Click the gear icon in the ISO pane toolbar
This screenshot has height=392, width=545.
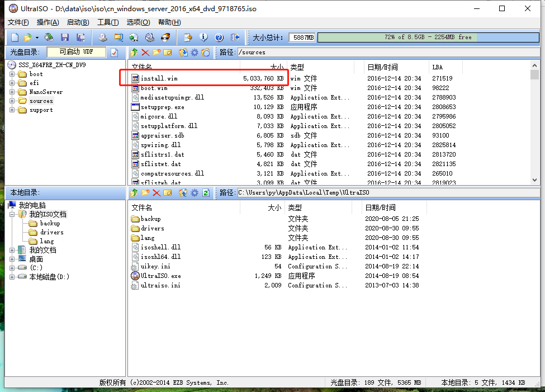195,52
